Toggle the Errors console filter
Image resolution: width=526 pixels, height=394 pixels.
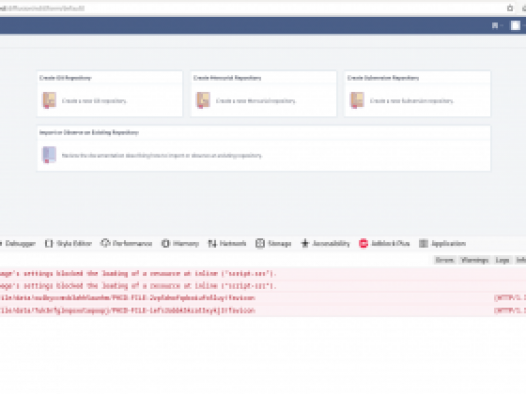point(445,260)
